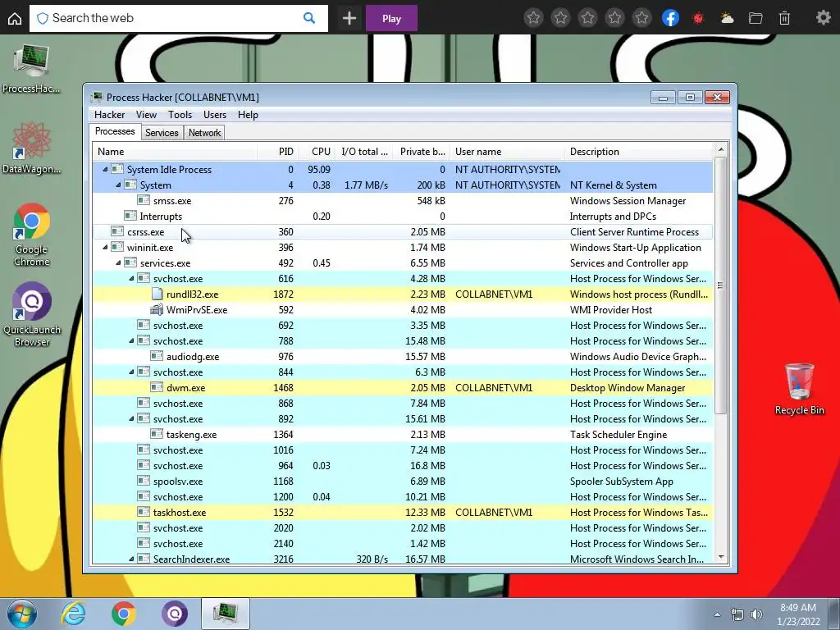840x630 pixels.
Task: Collapse the services.exe tree node
Action: coord(118,263)
